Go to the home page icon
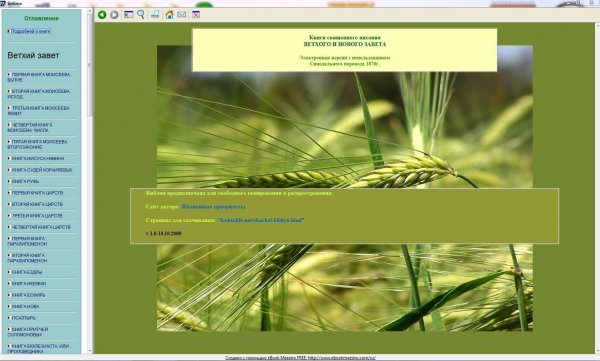600x361 pixels. tap(170, 15)
